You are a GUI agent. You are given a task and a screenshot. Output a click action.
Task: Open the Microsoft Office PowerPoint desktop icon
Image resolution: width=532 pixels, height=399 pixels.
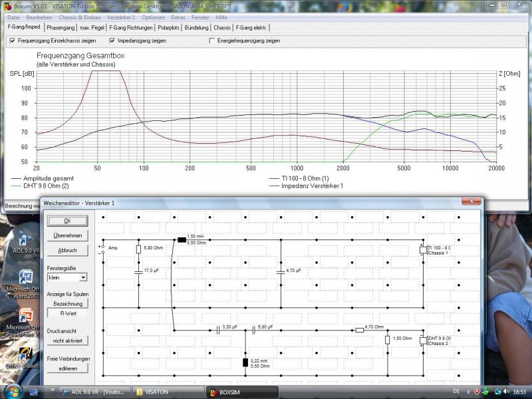[27, 316]
